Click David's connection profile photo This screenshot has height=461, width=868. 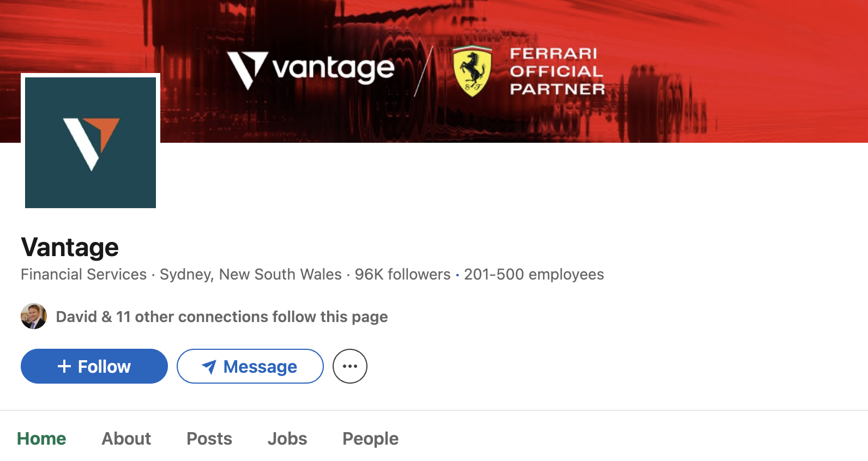point(34,317)
